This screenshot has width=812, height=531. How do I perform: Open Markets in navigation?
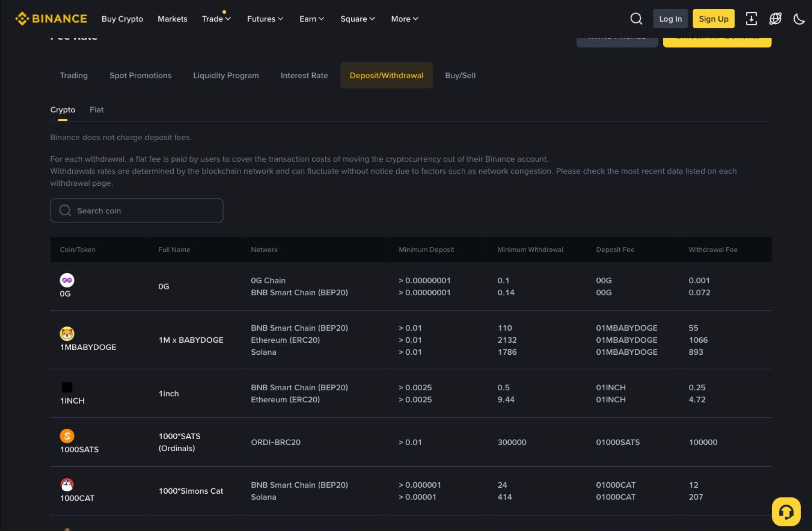172,19
